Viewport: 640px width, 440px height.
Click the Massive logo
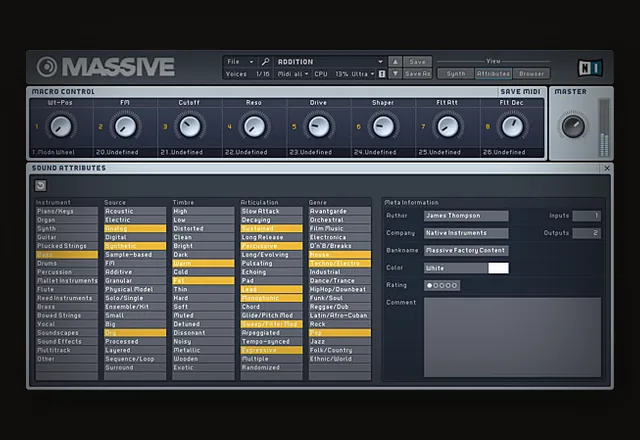coord(105,67)
